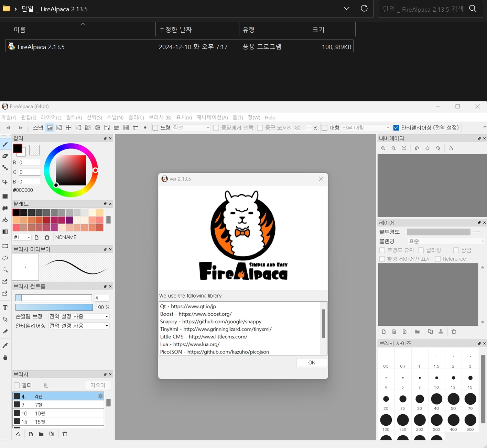Sort explorer files by 수정한 날짜 column
Viewport: 487px width, 448px height.
[197, 30]
